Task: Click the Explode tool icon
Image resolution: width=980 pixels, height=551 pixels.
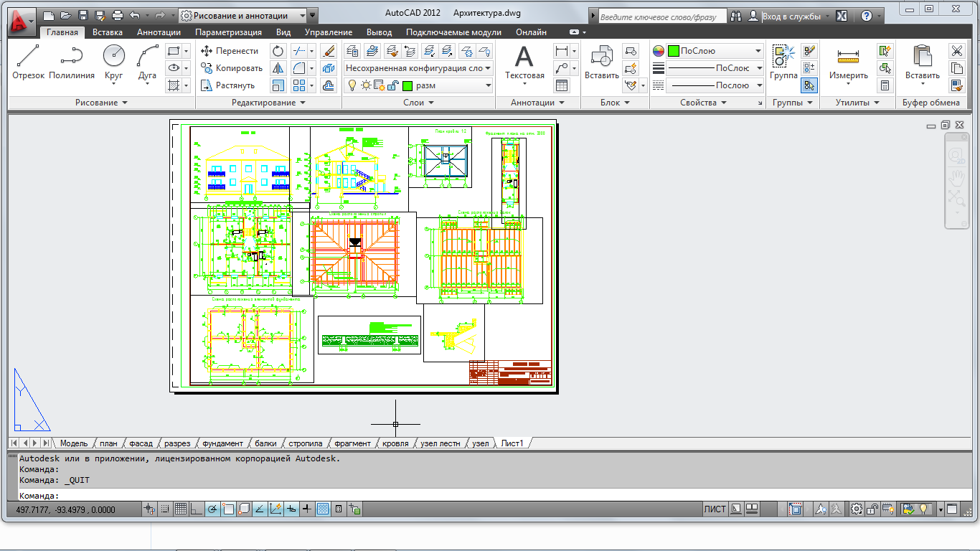Action: 329,68
